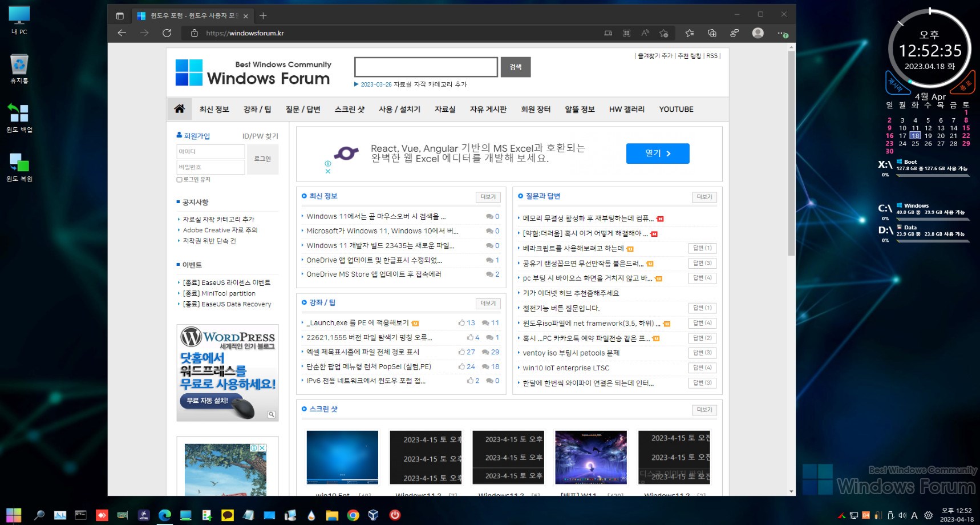
Task: Click the QR code generator icon
Action: 626,33
